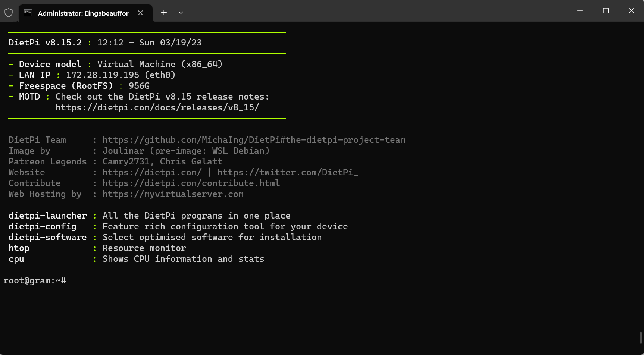
Task: Click the Patreon Legends names Camry2731, Chris Gelatt
Action: coord(163,161)
